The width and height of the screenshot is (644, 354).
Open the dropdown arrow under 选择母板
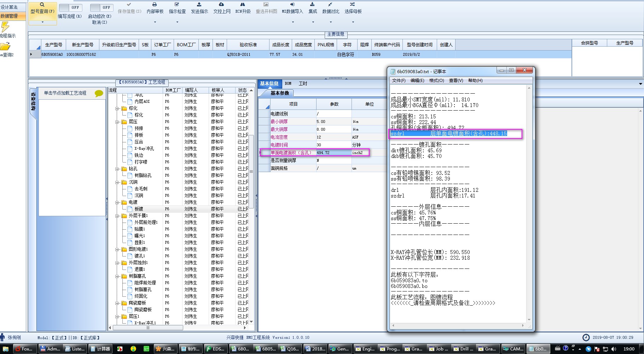[353, 22]
